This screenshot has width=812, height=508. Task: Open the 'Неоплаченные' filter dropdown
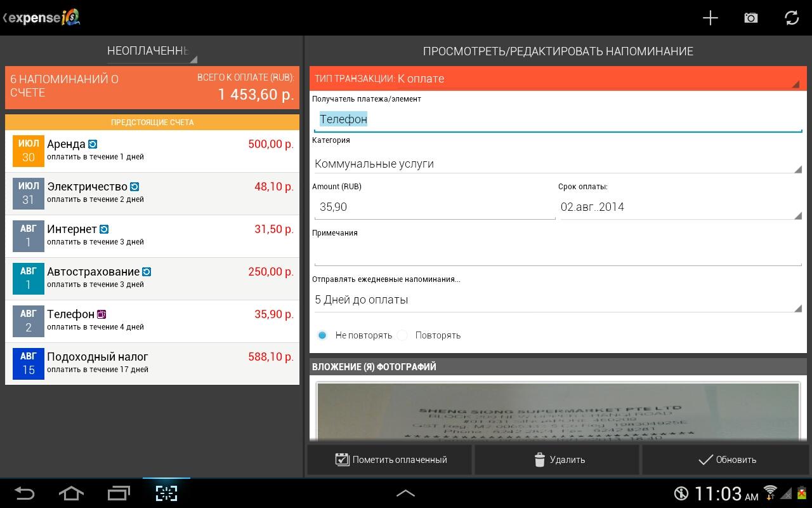[152, 51]
